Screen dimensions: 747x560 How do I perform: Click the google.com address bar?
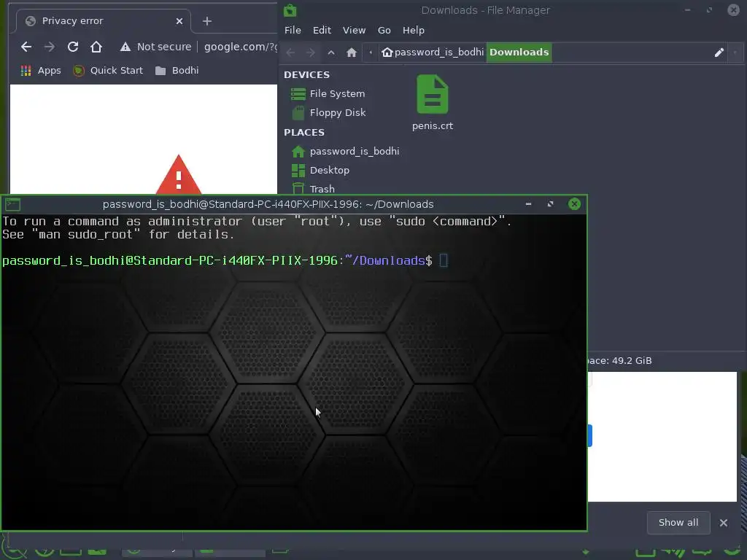click(240, 47)
